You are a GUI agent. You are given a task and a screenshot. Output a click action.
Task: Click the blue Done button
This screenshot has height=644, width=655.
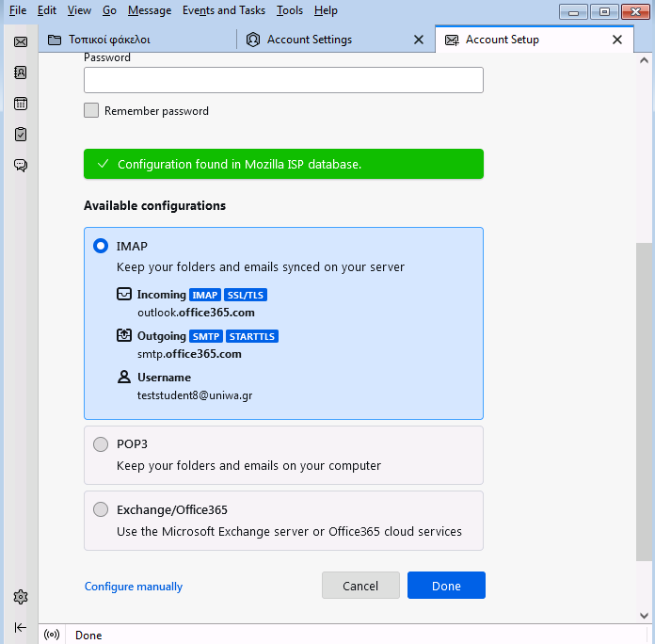[446, 585]
